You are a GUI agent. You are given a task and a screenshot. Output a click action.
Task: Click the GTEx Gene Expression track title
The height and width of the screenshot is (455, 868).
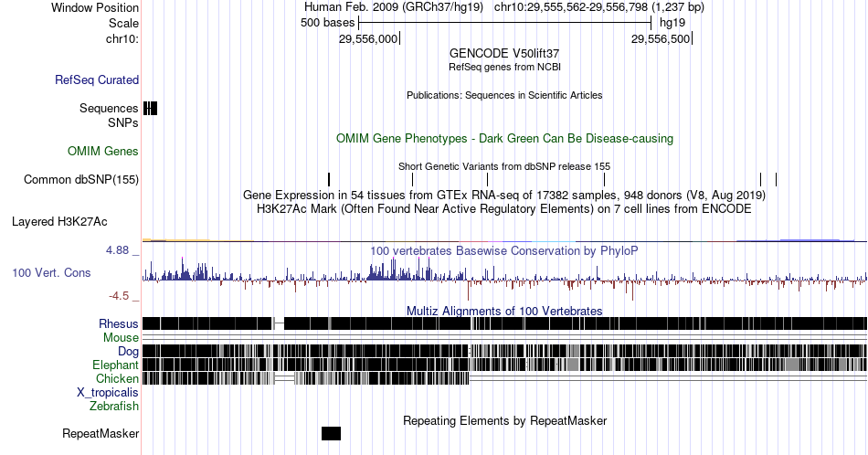coord(504,195)
